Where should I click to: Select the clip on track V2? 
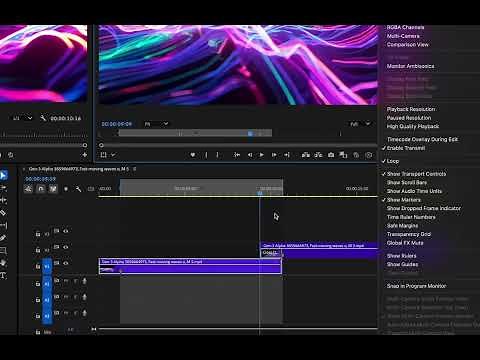[x=319, y=250]
